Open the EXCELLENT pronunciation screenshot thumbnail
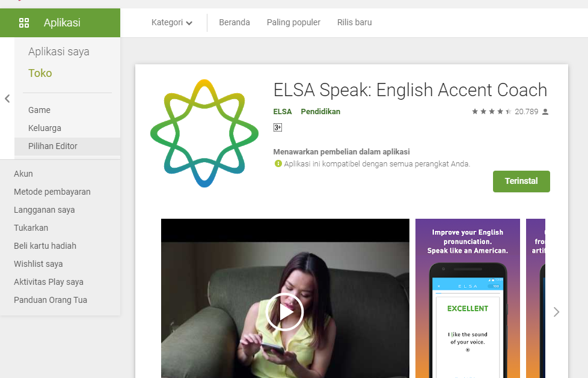This screenshot has width=588, height=378. [468, 298]
